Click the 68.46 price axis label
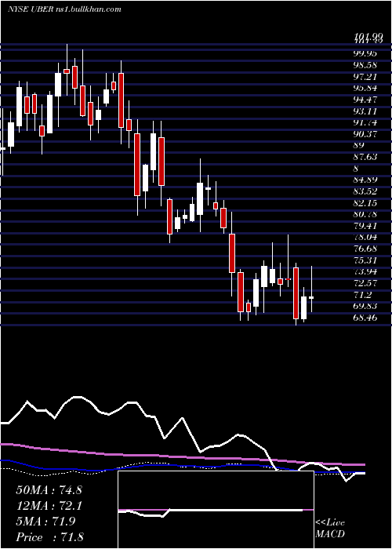Screen dimensions: 392x549 pyautogui.click(x=365, y=318)
